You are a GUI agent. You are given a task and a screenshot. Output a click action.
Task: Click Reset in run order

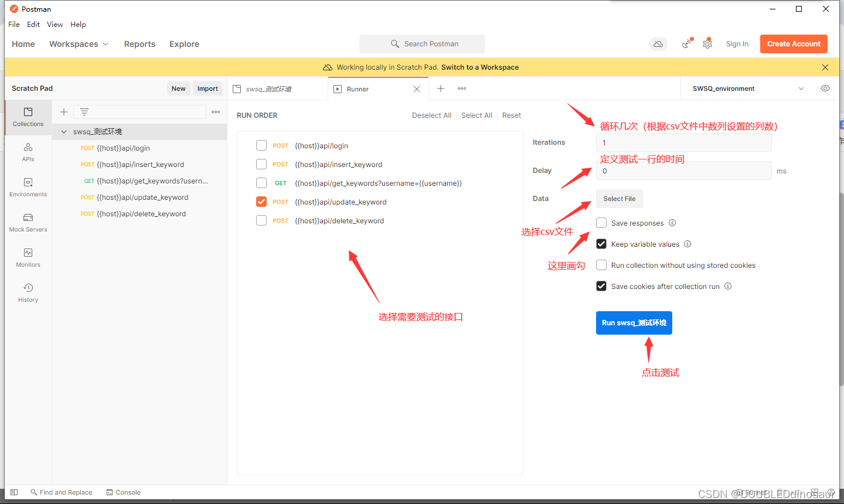point(512,115)
